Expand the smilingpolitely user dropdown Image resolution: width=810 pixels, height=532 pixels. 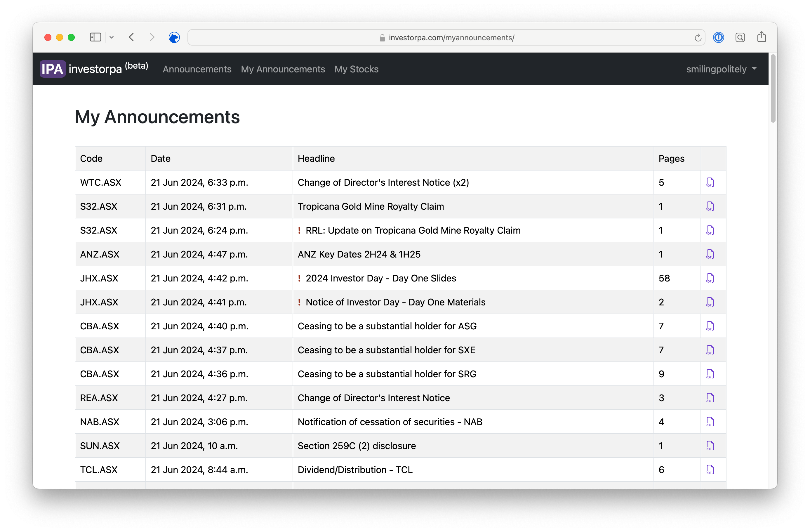pos(721,69)
